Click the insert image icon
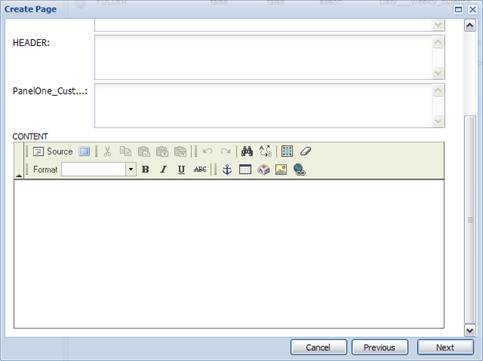The height and width of the screenshot is (361, 483). 281,170
